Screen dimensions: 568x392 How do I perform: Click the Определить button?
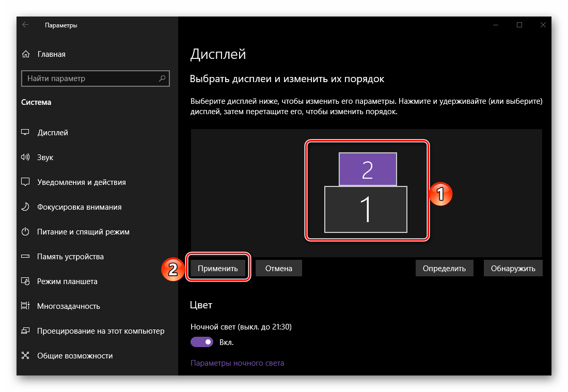[x=444, y=269]
